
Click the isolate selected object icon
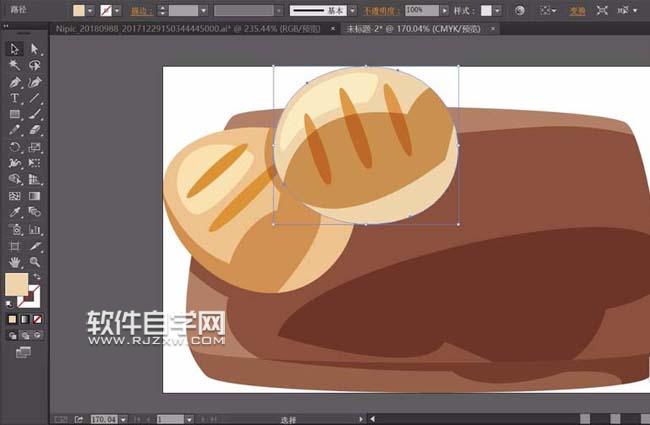coord(602,11)
